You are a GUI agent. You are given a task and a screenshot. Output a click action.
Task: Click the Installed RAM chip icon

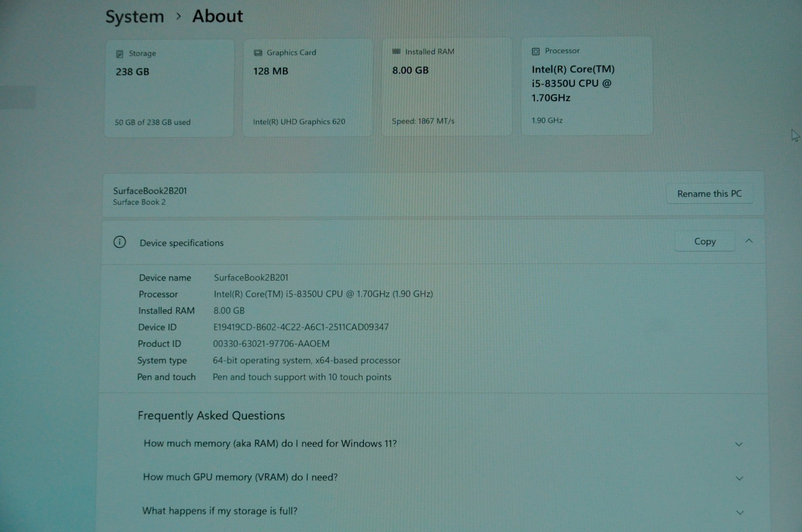tap(396, 52)
